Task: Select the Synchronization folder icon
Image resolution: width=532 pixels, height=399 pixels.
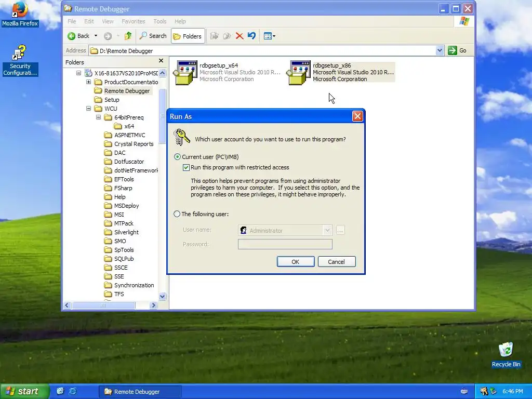Action: [108, 285]
